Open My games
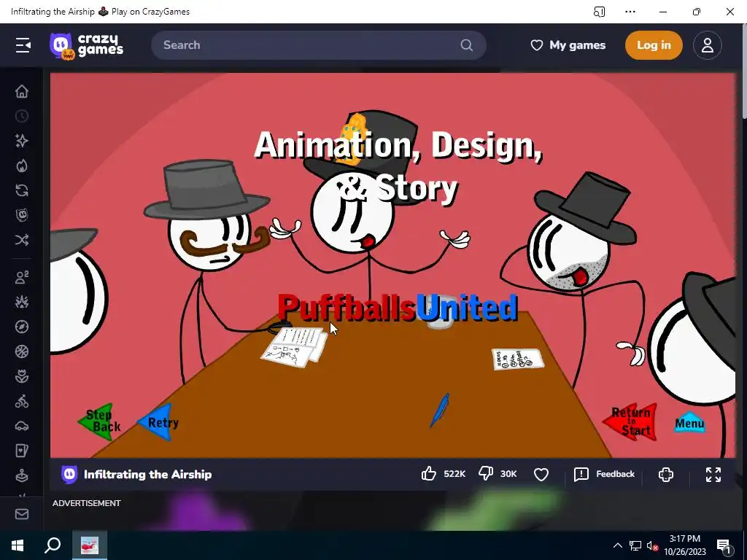Image resolution: width=747 pixels, height=560 pixels. click(x=568, y=45)
